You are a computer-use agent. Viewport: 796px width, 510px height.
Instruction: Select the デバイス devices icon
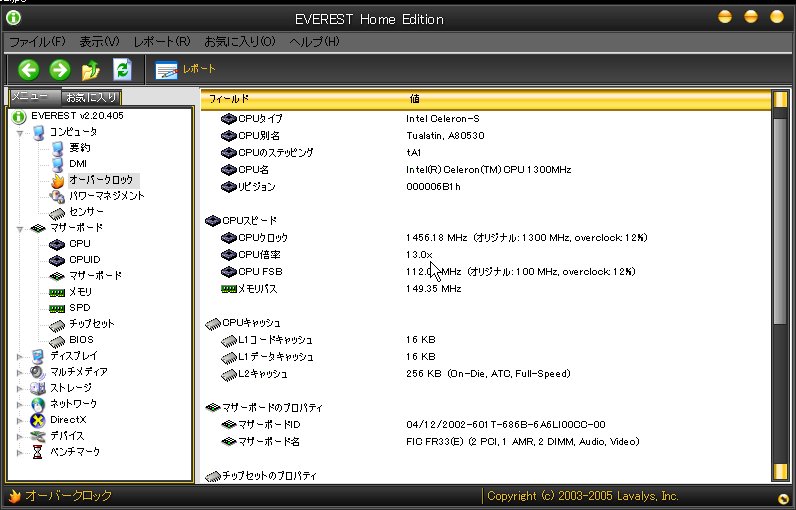pos(38,436)
